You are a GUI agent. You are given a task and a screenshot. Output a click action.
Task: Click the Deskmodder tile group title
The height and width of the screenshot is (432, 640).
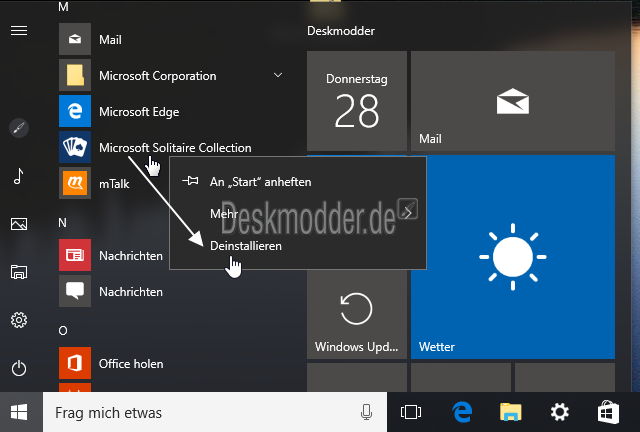click(341, 31)
